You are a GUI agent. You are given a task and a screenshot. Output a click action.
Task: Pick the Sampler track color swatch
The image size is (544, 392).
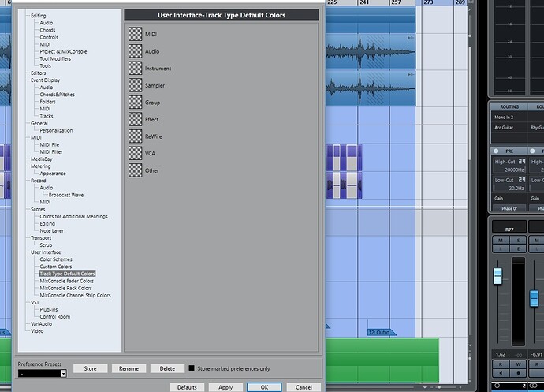(136, 85)
